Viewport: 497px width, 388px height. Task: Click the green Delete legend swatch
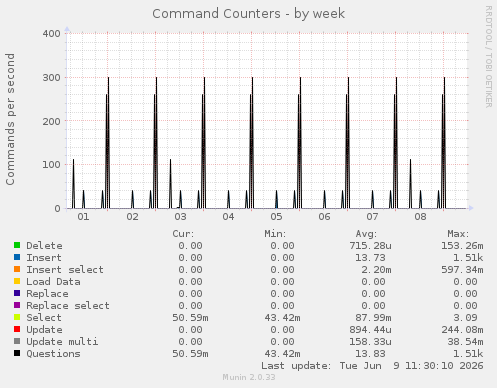(x=17, y=245)
